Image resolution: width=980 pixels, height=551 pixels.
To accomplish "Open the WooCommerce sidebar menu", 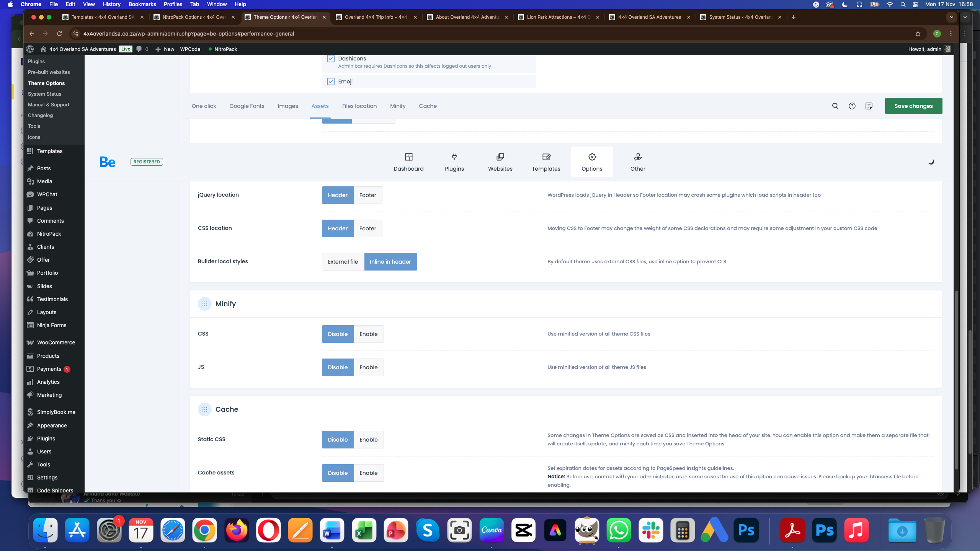I will 56,342.
